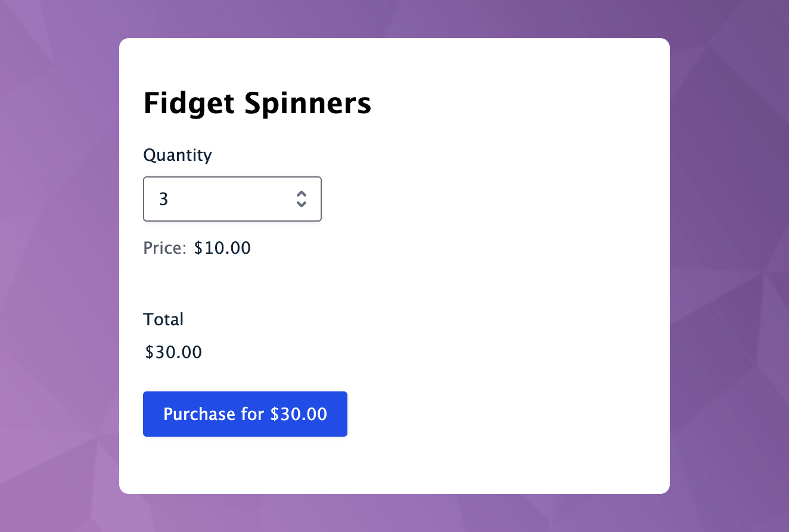This screenshot has width=789, height=532.
Task: Click the $30.00 amount on blue button
Action: (x=299, y=414)
